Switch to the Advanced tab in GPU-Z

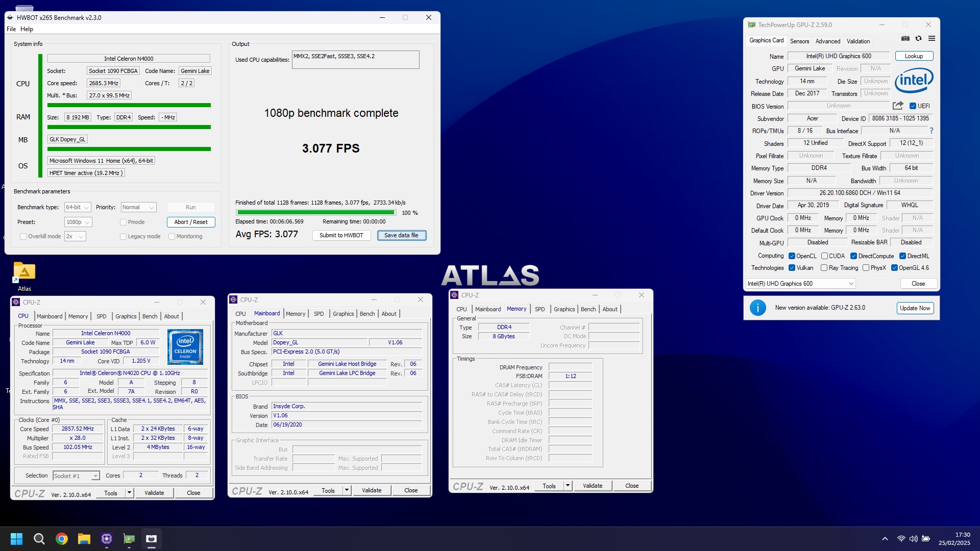827,41
